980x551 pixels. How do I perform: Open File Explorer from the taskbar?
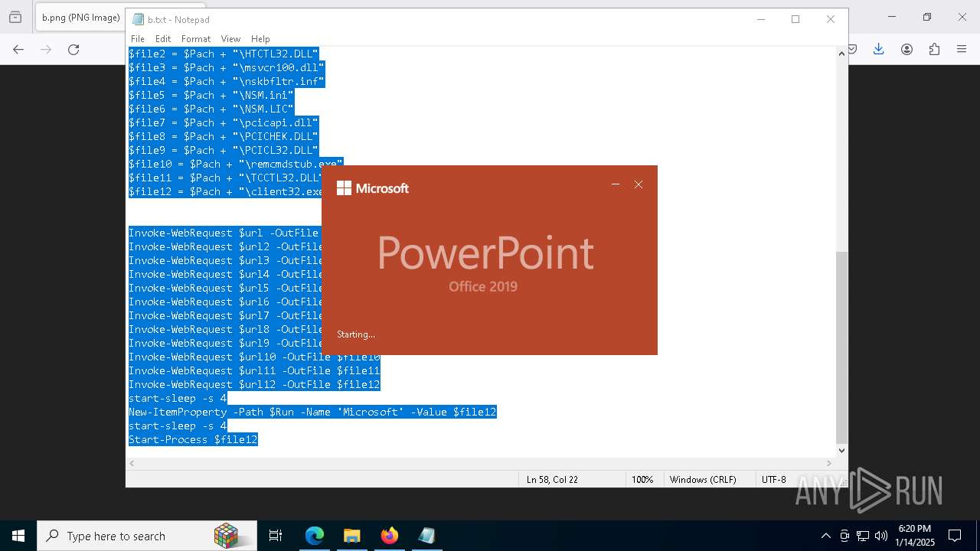tap(352, 536)
